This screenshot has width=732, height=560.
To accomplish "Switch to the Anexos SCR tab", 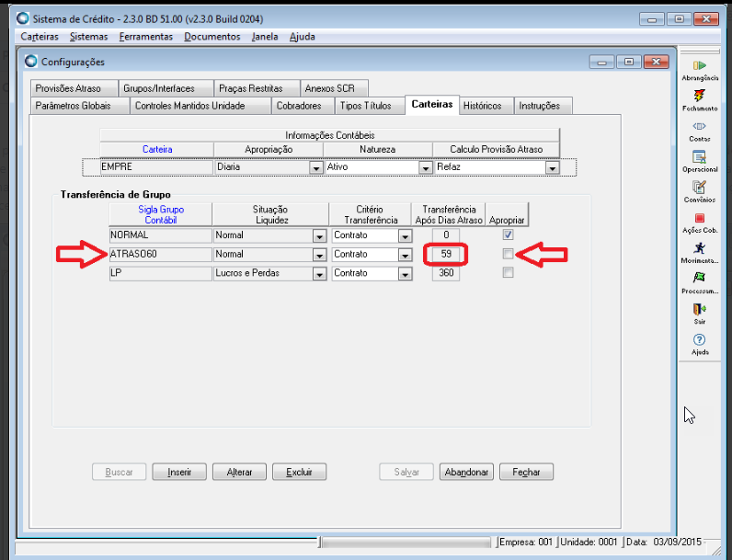I will tap(334, 88).
